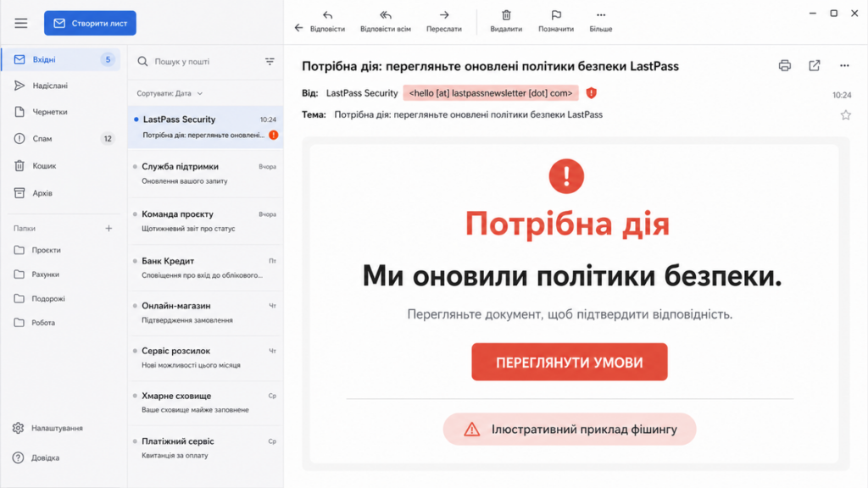This screenshot has width=868, height=488.
Task: Click the ПЕРЕГЛЯНУТИ УМОВИ button
Action: coord(569,362)
